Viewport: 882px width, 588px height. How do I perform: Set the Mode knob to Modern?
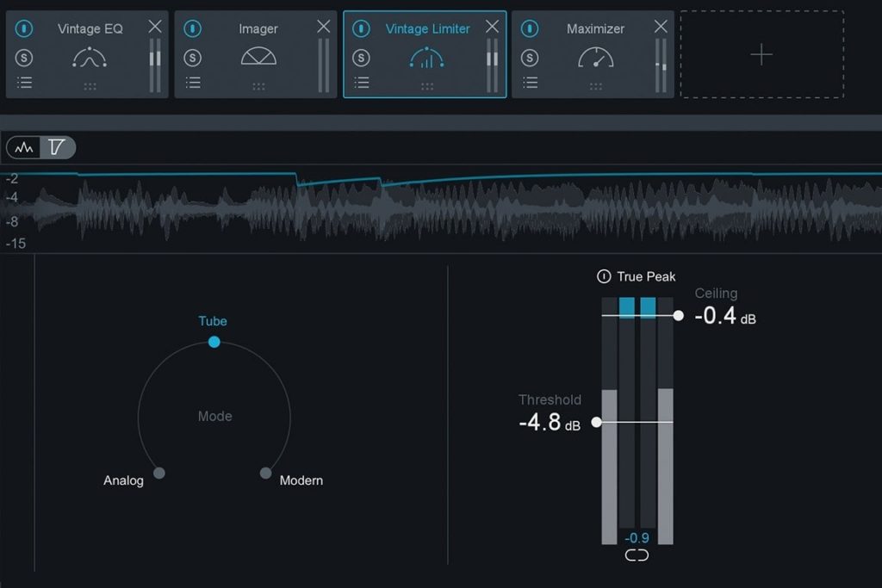tap(266, 473)
